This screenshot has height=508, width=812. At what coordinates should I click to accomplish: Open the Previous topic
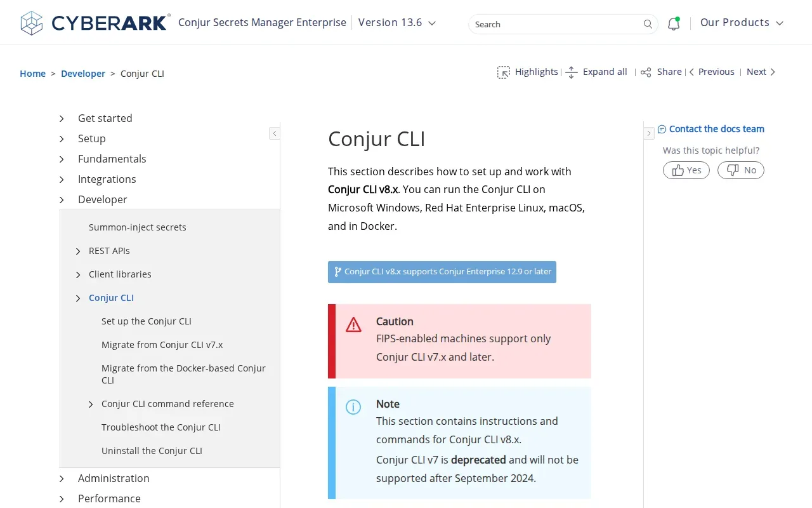click(712, 72)
